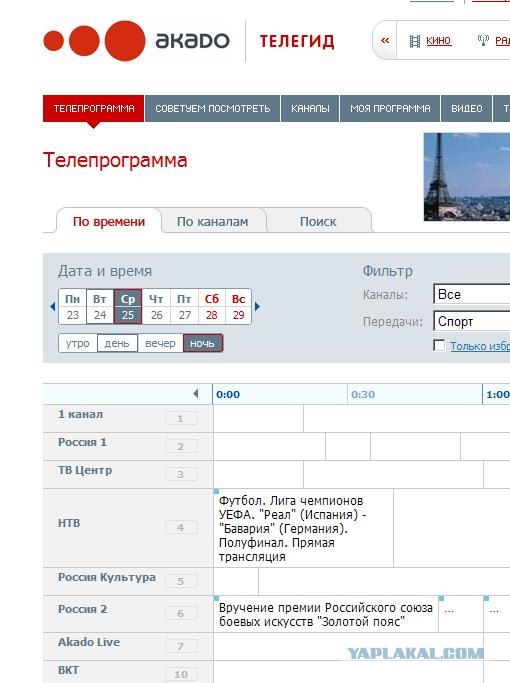This screenshot has height=683, width=510.
Task: Select Saturday 28 in the date picker
Action: point(212,307)
